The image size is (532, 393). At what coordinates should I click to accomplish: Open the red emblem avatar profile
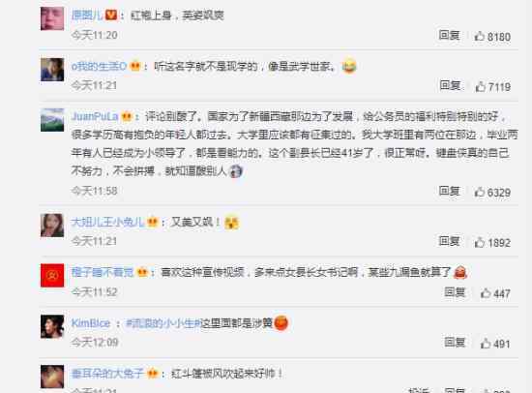[52, 275]
